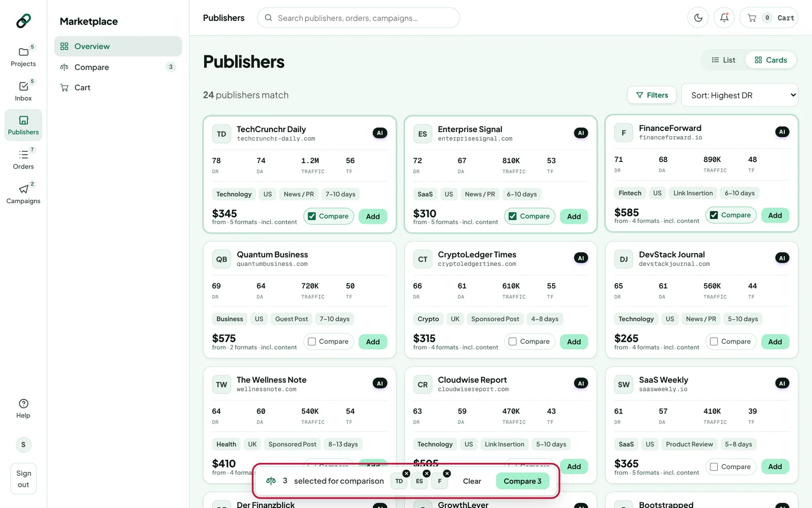The image size is (812, 508).
Task: Go to Orders in the rail
Action: coord(23,159)
